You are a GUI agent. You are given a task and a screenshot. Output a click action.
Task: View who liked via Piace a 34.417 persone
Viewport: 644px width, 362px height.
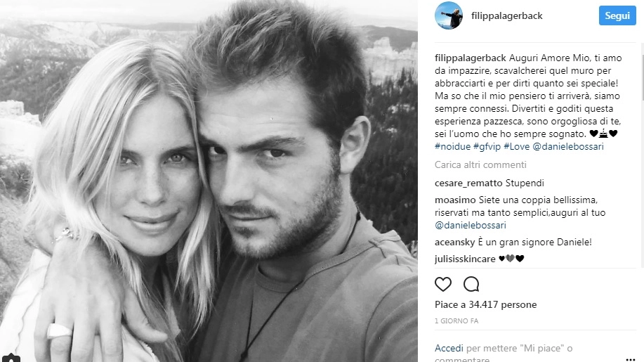tap(485, 304)
